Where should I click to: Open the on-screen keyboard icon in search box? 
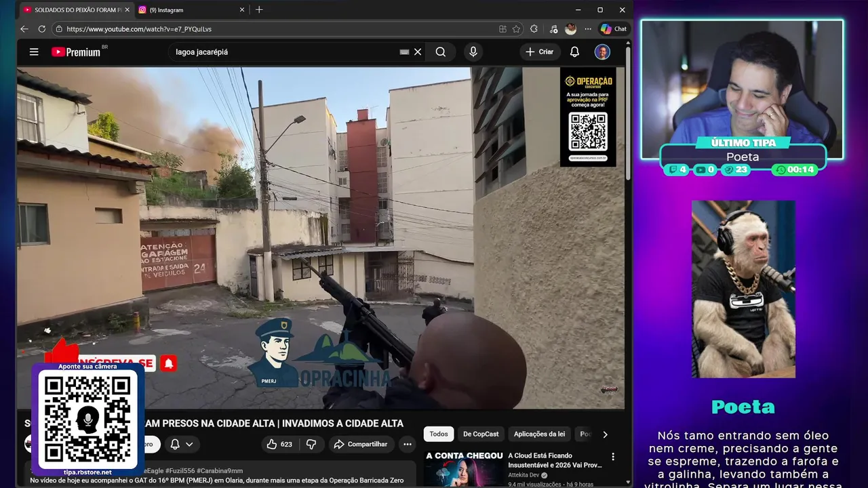tap(404, 52)
